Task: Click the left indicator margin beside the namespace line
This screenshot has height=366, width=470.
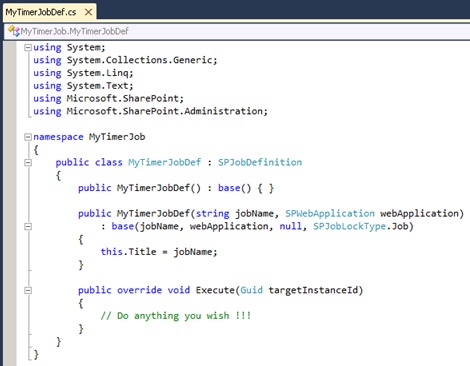Action: click(10, 137)
